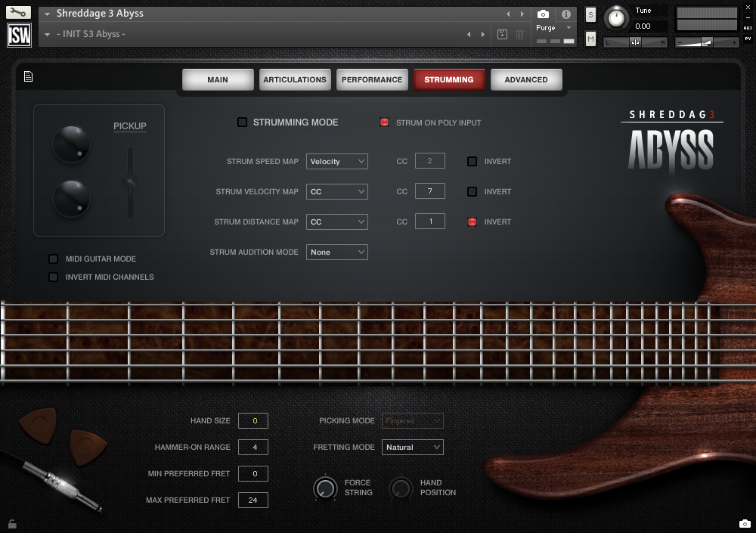756x533 pixels.
Task: Delete snapshot using the trash icon
Action: tap(518, 34)
